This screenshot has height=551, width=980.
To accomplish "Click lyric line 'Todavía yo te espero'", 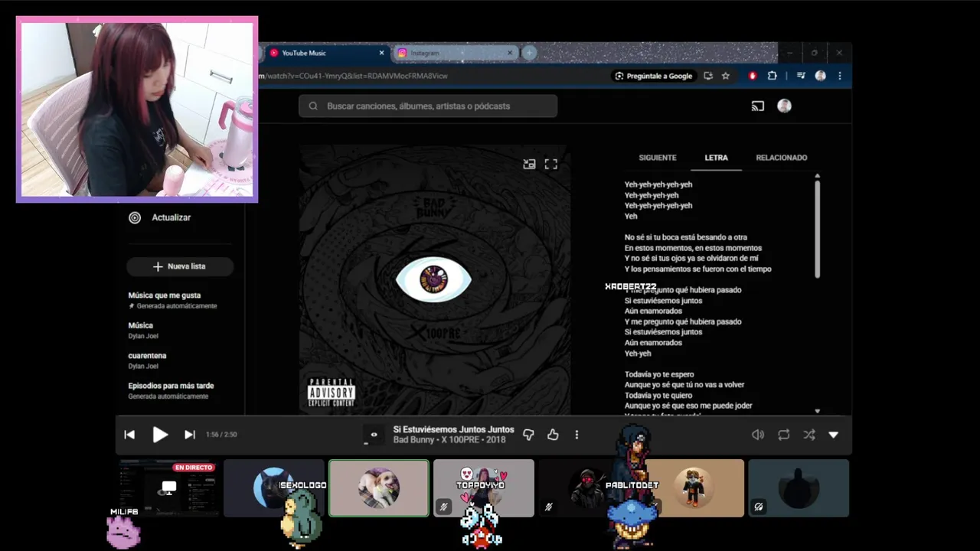I will point(659,374).
